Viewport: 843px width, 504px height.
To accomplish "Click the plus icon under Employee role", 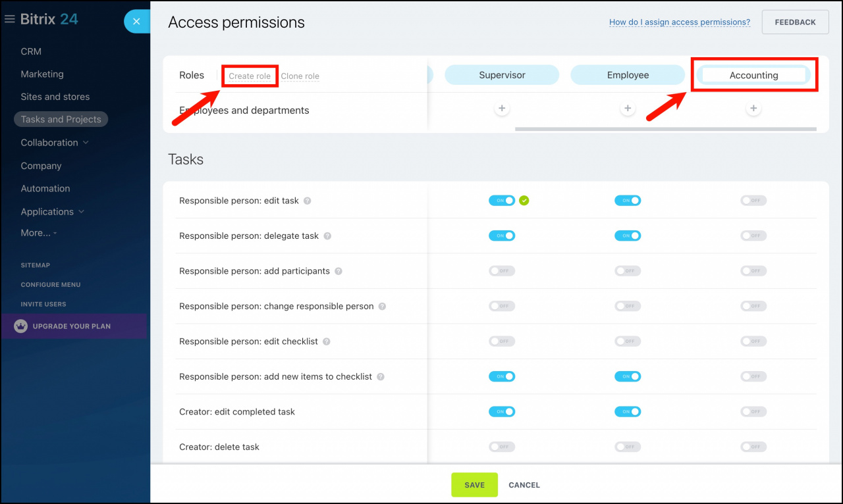I will tap(628, 109).
